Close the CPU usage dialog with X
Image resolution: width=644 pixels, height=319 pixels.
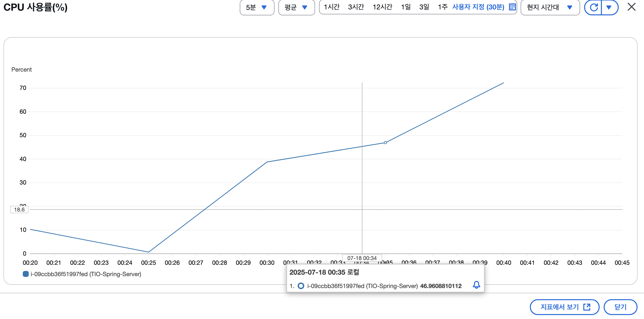(x=631, y=7)
